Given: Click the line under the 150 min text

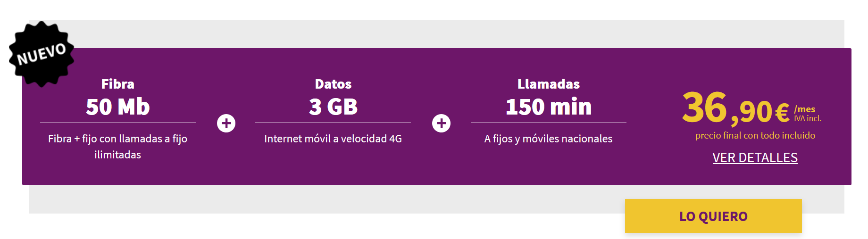Looking at the screenshot, I should tap(549, 123).
